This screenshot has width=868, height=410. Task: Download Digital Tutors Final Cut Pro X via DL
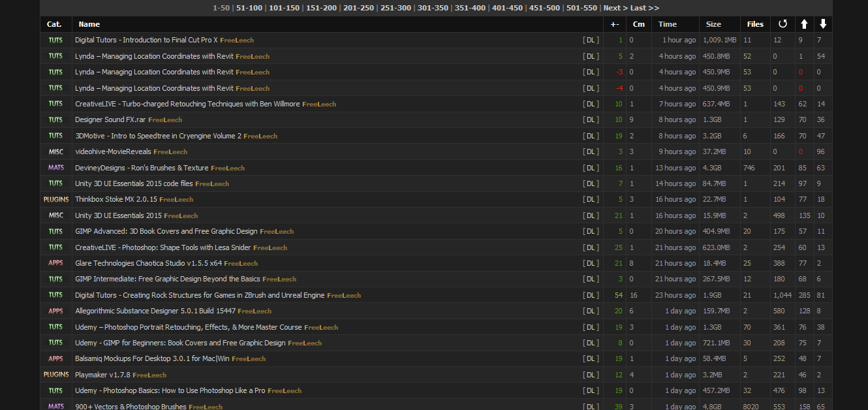(591, 40)
